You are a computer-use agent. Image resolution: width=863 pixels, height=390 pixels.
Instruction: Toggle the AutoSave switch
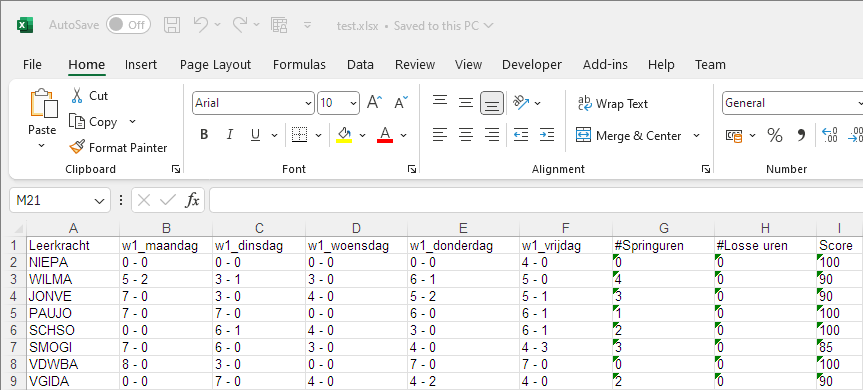click(x=128, y=25)
